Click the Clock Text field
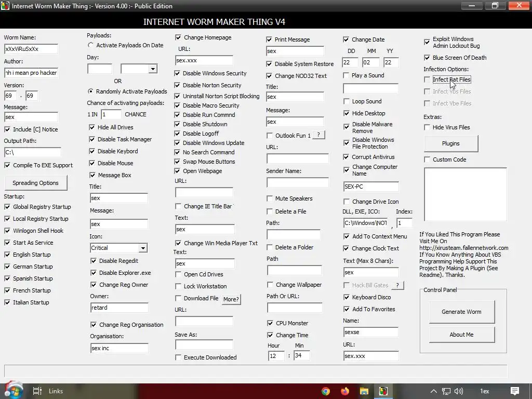532x399 pixels. tap(371, 272)
